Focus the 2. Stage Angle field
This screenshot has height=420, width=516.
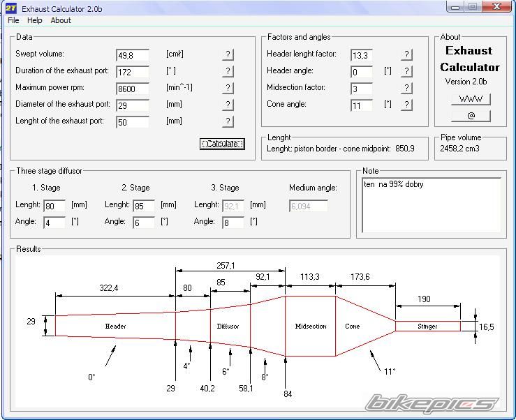[x=143, y=223]
